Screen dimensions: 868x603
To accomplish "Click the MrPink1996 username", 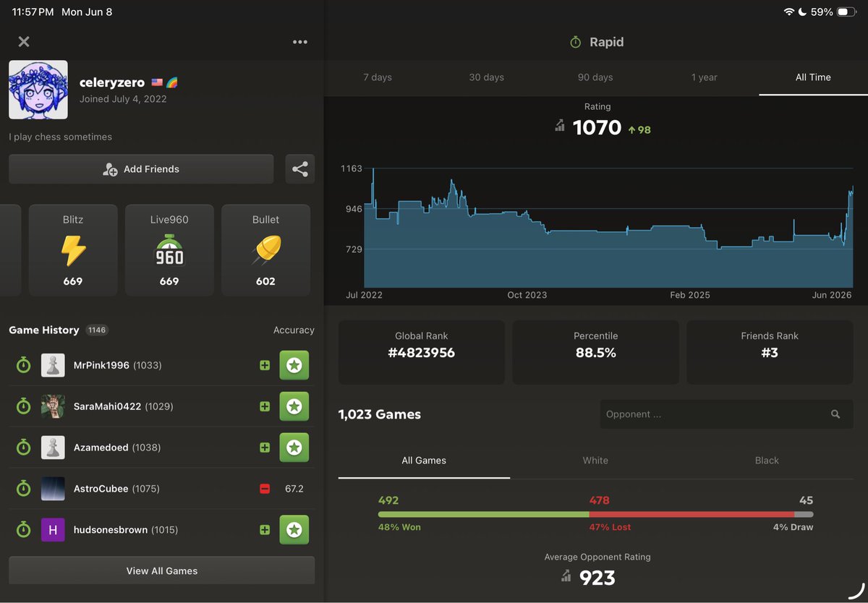I will click(x=101, y=365).
